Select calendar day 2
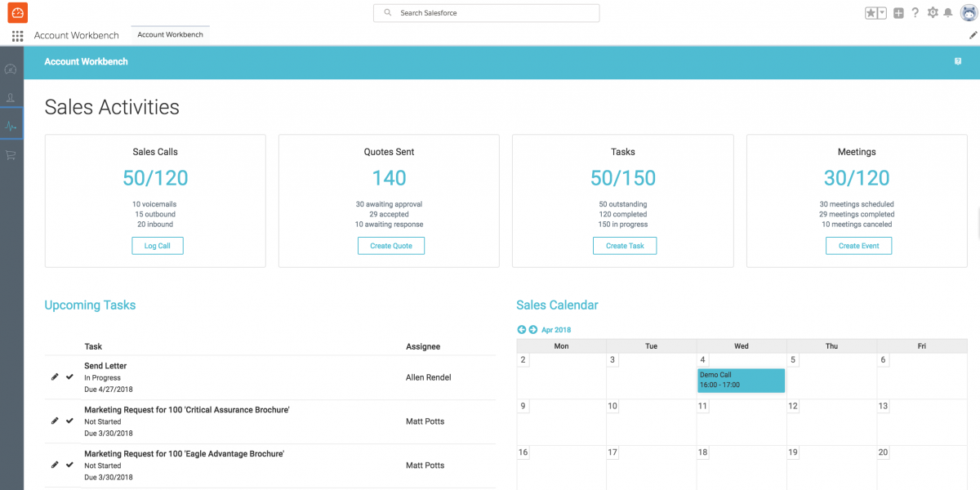 tap(523, 360)
